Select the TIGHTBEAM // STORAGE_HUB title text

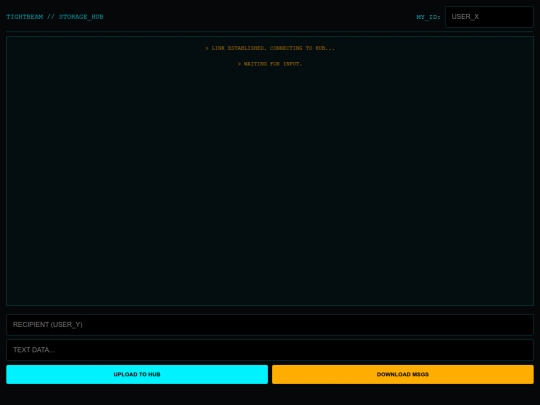click(x=55, y=17)
